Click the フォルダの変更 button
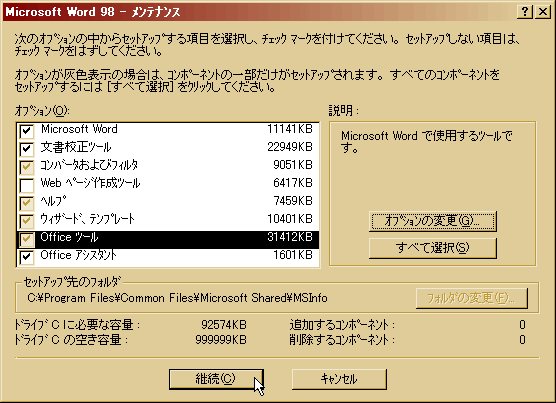The width and height of the screenshot is (556, 403). pyautogui.click(x=472, y=298)
